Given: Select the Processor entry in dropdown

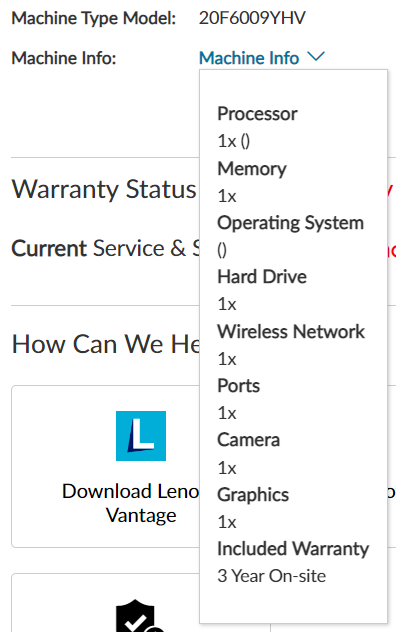Looking at the screenshot, I should coord(257,114).
